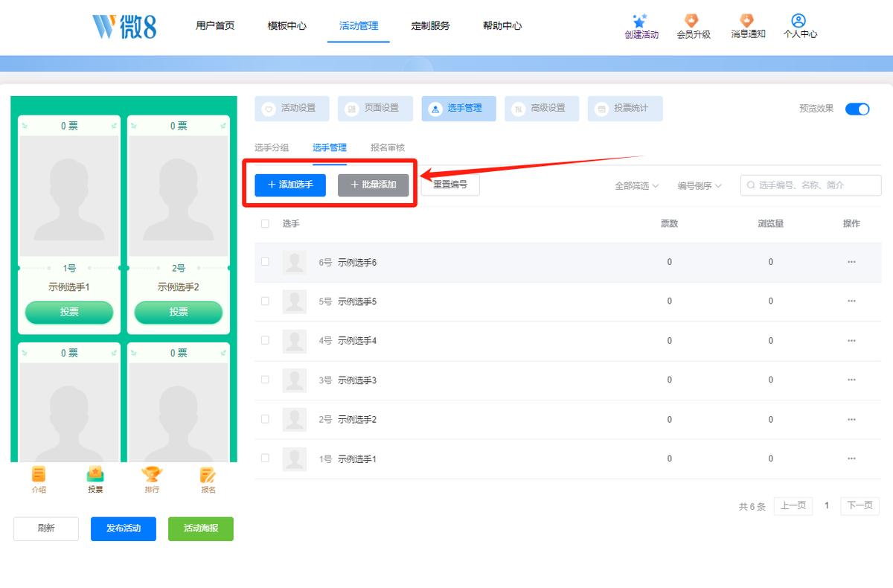Viewport: 893px width, 588px height.
Task: Open 消息通知 icon
Action: 746,21
